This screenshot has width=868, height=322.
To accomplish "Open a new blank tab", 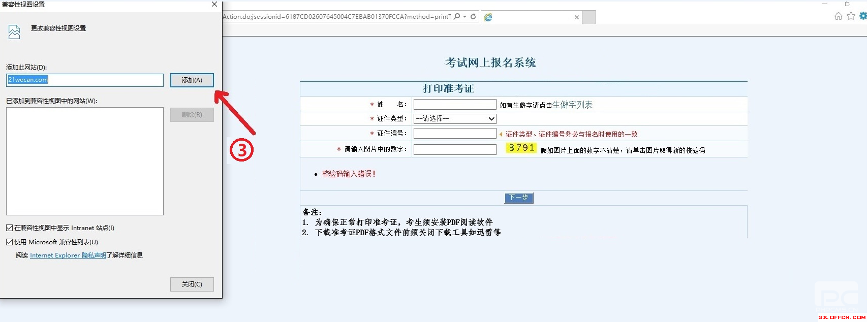I will pos(589,17).
